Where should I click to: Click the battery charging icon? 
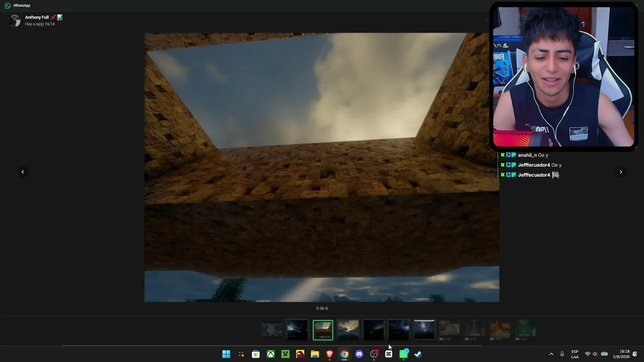click(x=604, y=354)
